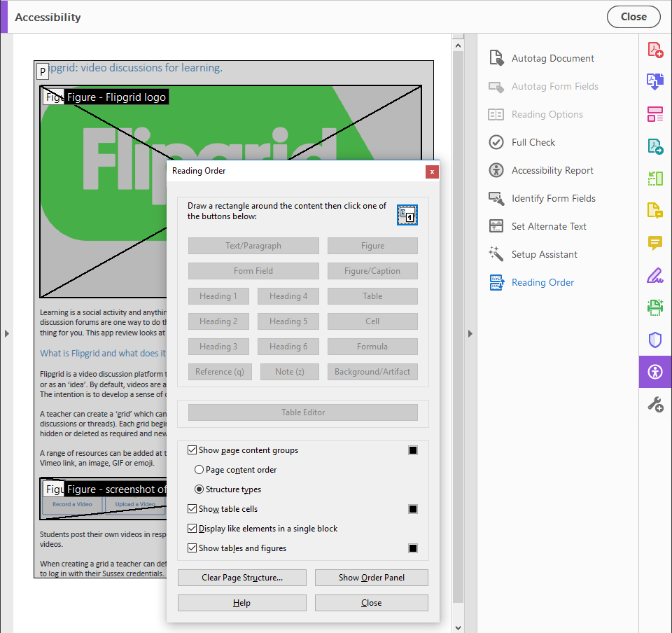Tag selection as Heading 6
Screen dimensions: 672x633
tap(288, 347)
